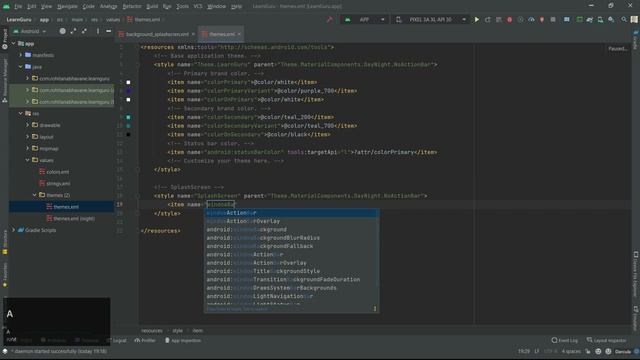
Task: Collapse the res folder
Action: tap(21, 113)
